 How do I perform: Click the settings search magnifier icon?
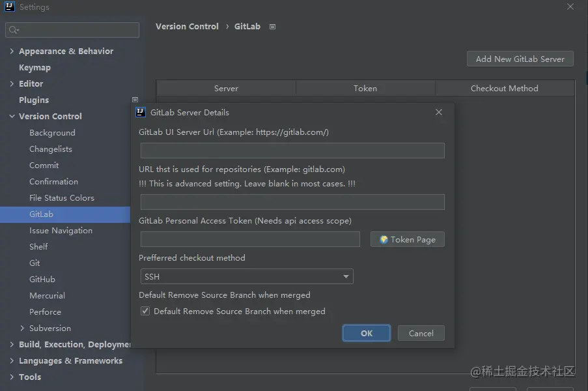[x=13, y=30]
